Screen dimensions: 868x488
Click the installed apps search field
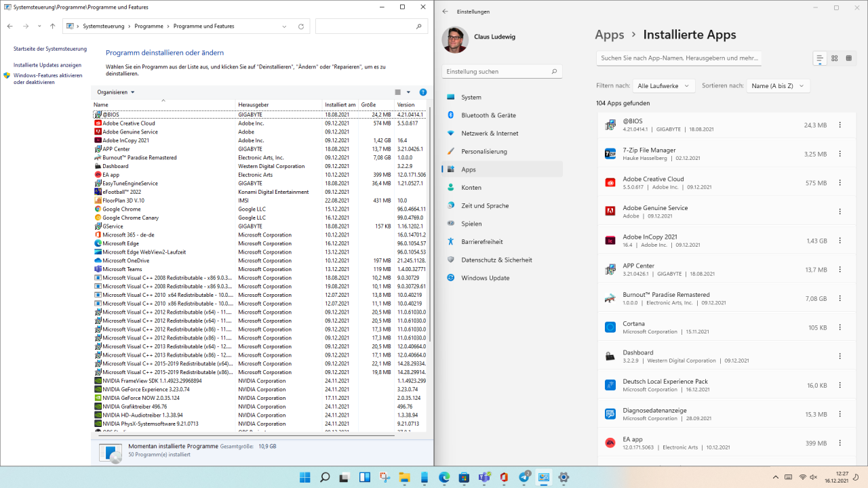point(679,58)
